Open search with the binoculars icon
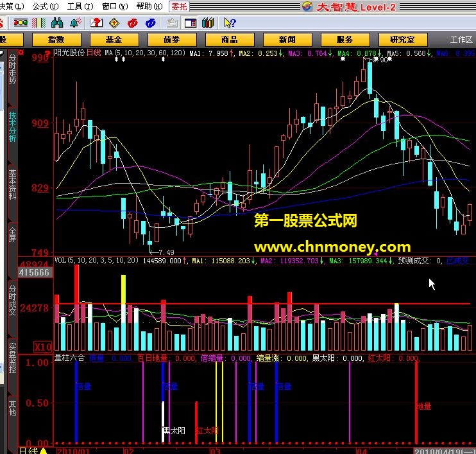Viewport: 476px width, 454px height. (57, 22)
